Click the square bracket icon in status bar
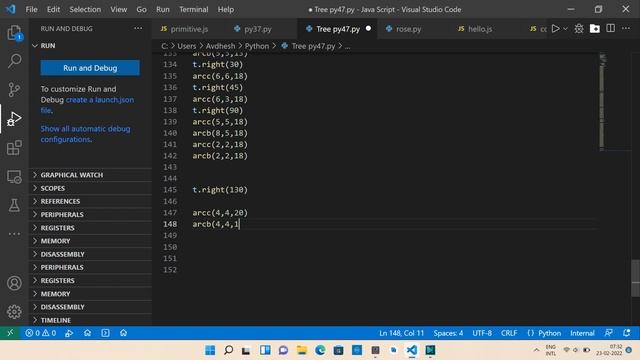The image size is (640, 360). 105,333
